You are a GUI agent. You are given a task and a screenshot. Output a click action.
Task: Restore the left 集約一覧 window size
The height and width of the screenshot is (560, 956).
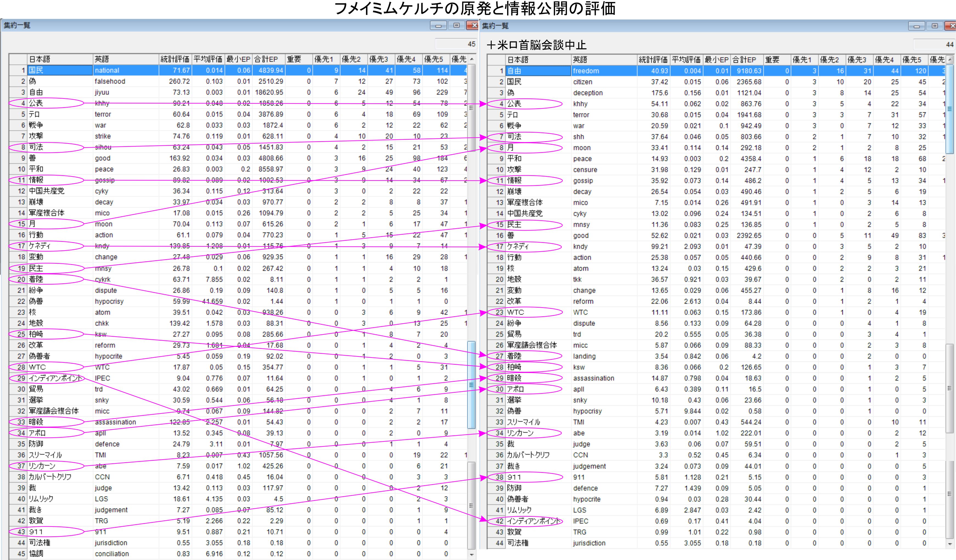click(x=456, y=26)
